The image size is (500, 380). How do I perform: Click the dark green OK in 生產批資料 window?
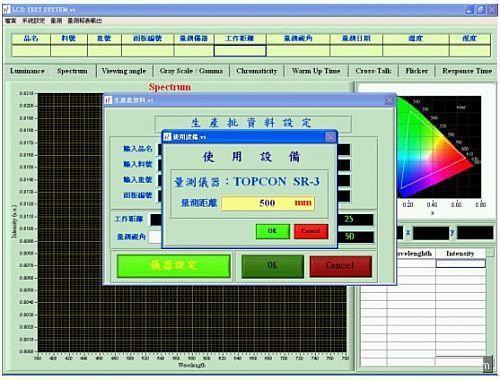tap(272, 266)
